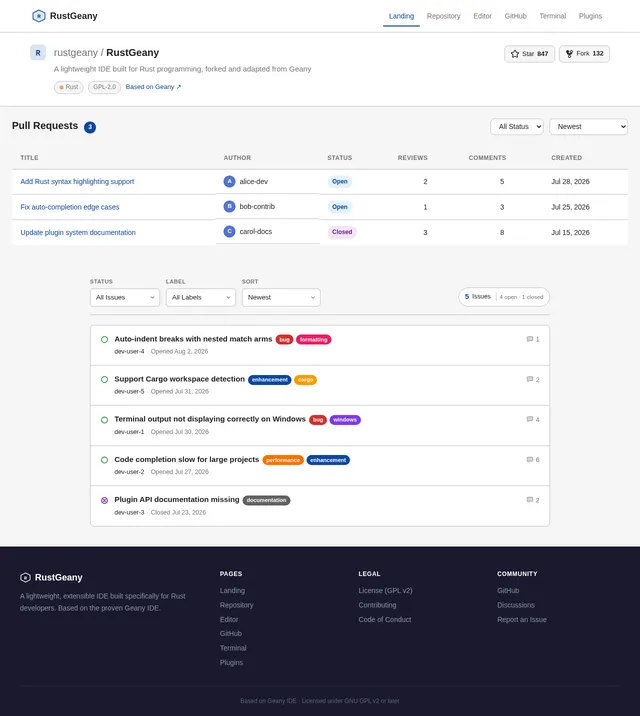Viewport: 640px width, 716px height.
Task: Click enhancement label on Cargo workspace issue
Action: 270,380
